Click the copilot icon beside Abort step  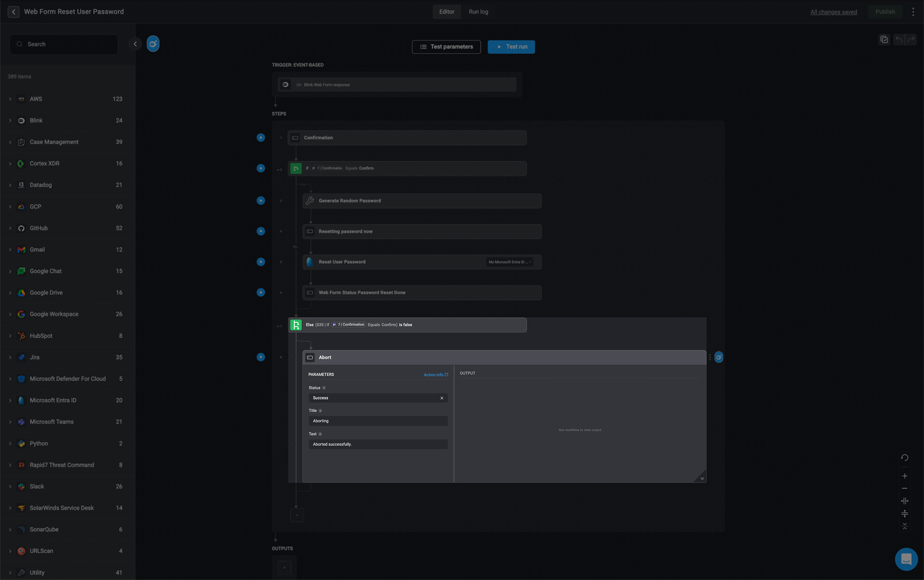[x=719, y=357]
